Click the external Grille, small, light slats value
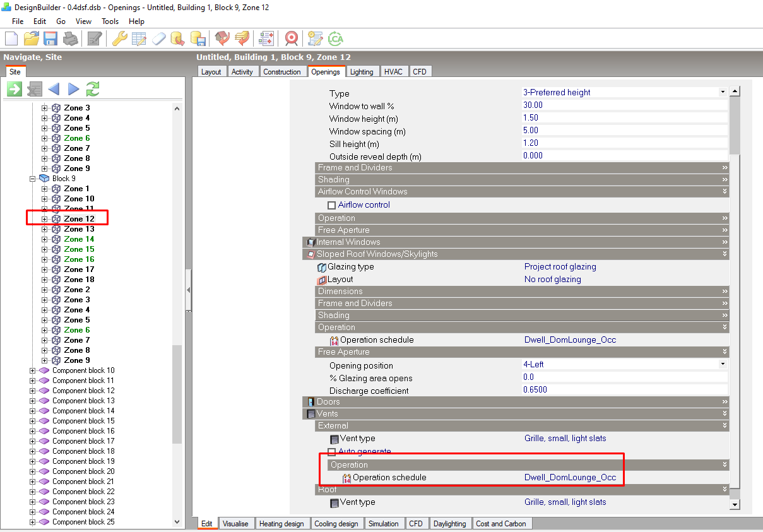The height and width of the screenshot is (532, 763). click(565, 439)
